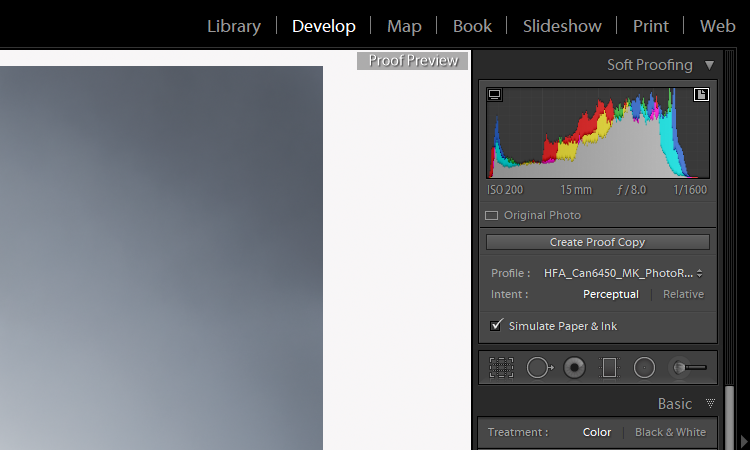Pick the Adjustment Brush tool

tap(688, 368)
